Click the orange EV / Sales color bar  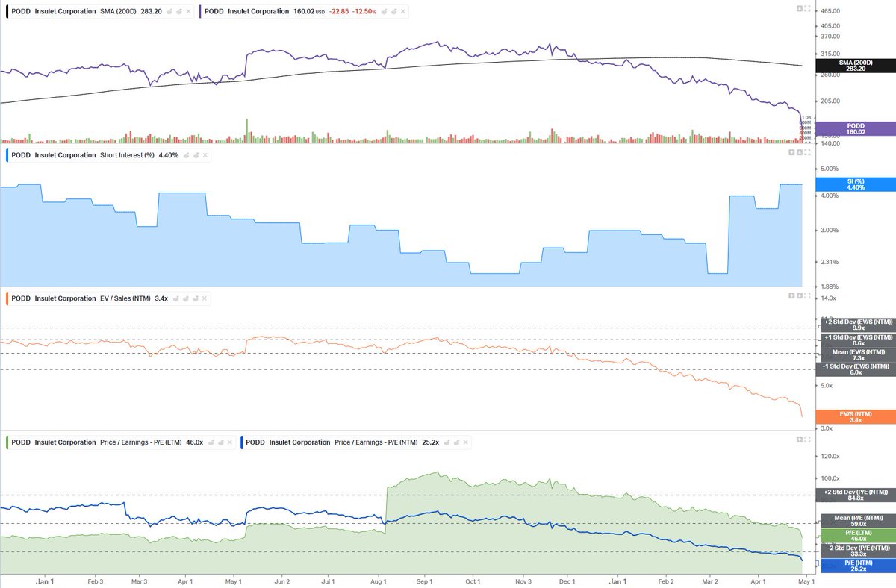coord(7,298)
